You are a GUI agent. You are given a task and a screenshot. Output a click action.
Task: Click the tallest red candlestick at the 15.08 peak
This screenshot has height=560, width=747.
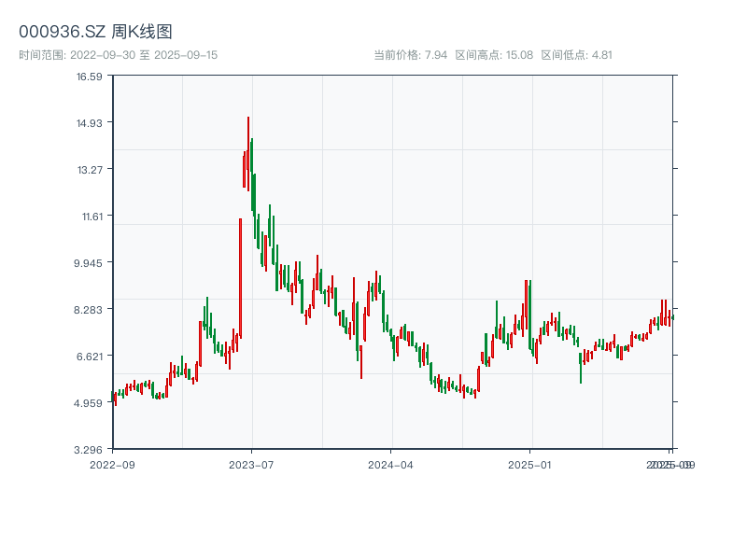pyautogui.click(x=248, y=154)
